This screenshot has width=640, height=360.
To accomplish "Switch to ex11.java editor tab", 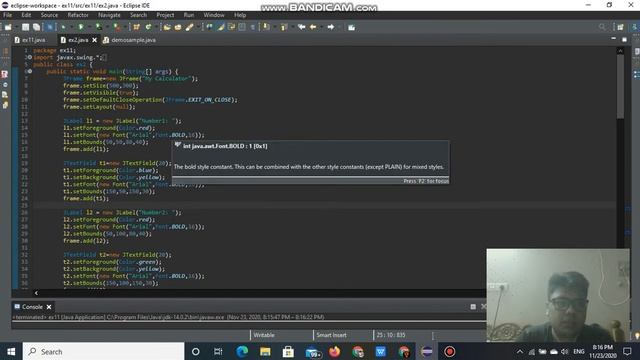I will (30, 40).
